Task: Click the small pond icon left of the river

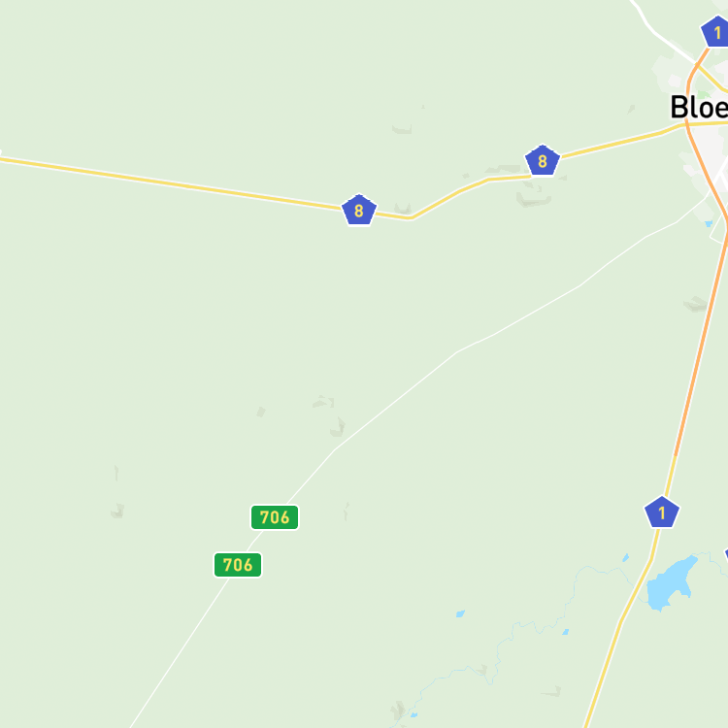Action: [x=460, y=613]
